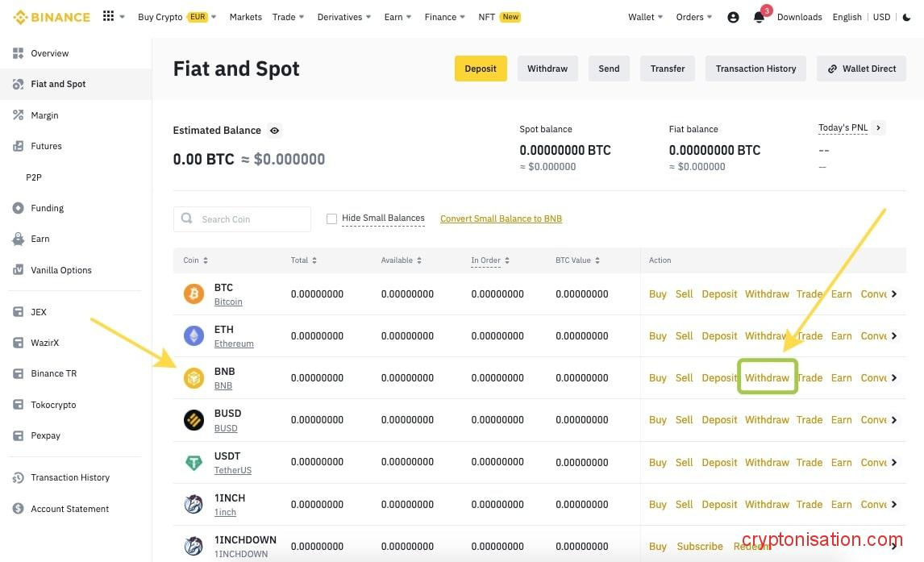
Task: Click the Binance logo
Action: pyautogui.click(x=50, y=17)
